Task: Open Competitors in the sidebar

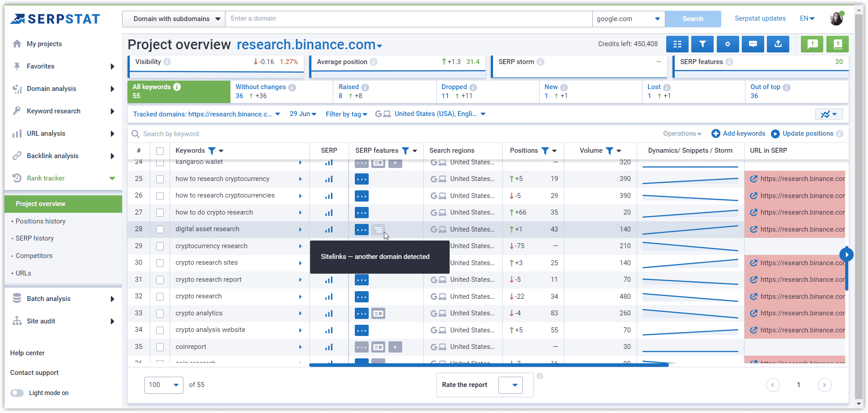Action: point(34,256)
